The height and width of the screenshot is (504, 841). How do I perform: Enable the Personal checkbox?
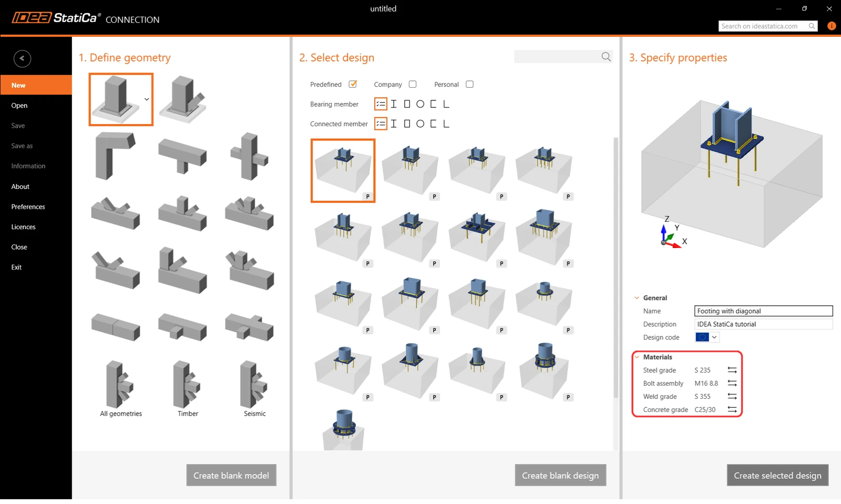(x=469, y=84)
